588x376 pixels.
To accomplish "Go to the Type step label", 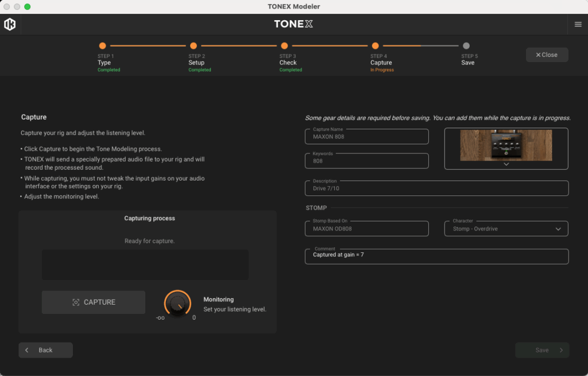I will pos(104,63).
